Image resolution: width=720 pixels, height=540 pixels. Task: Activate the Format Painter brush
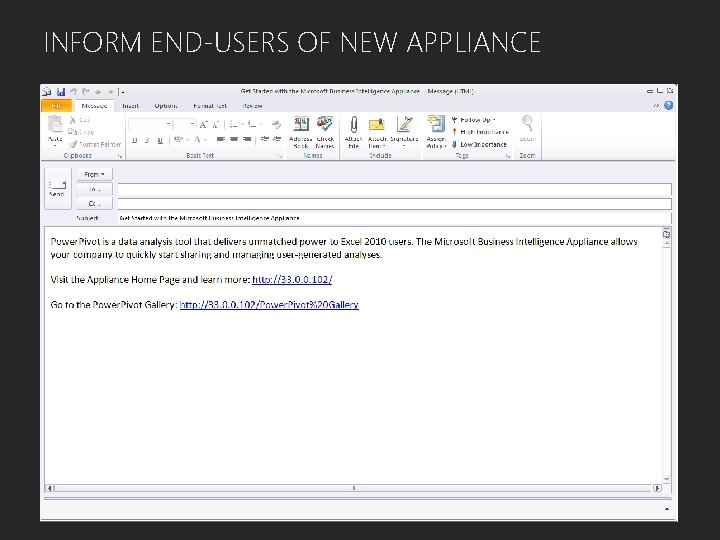pos(73,144)
